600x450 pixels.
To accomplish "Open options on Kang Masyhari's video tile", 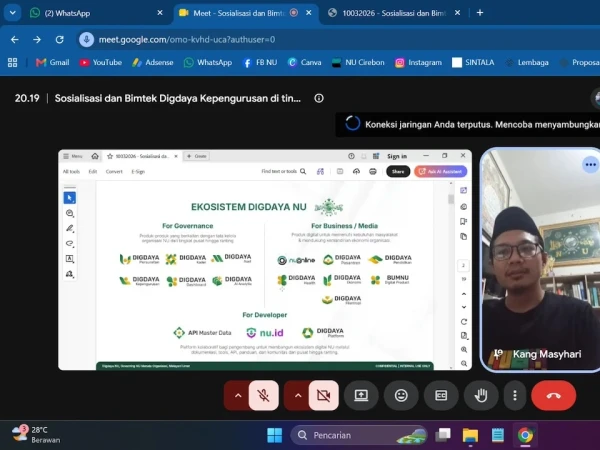I will 590,165.
